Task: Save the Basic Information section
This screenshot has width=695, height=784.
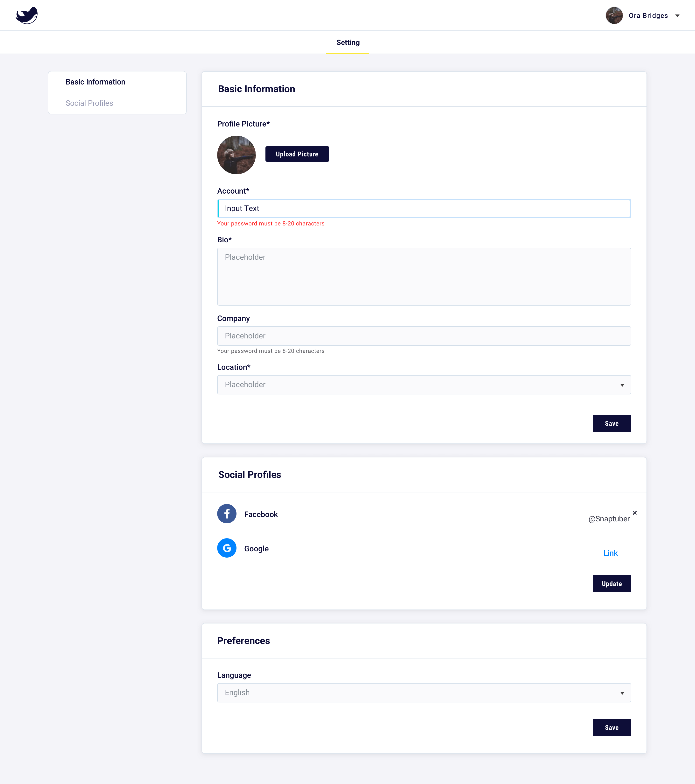Action: [612, 423]
